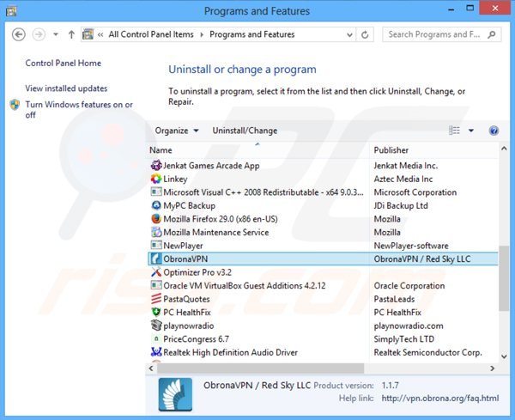The image size is (515, 420).
Task: Click All Control Panel Items breadcrumb
Action: pos(151,34)
